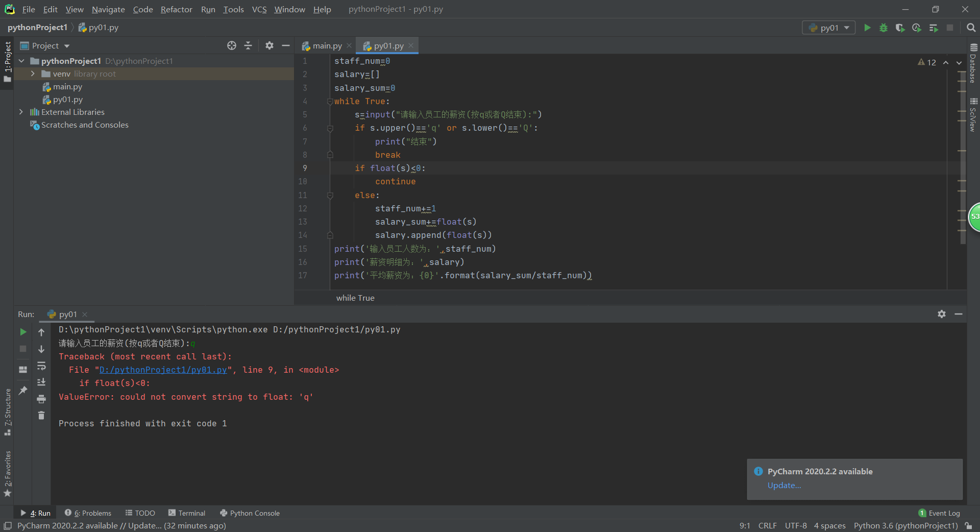This screenshot has height=532, width=980.
Task: Open Search Everywhere magnifier icon
Action: pyautogui.click(x=971, y=28)
